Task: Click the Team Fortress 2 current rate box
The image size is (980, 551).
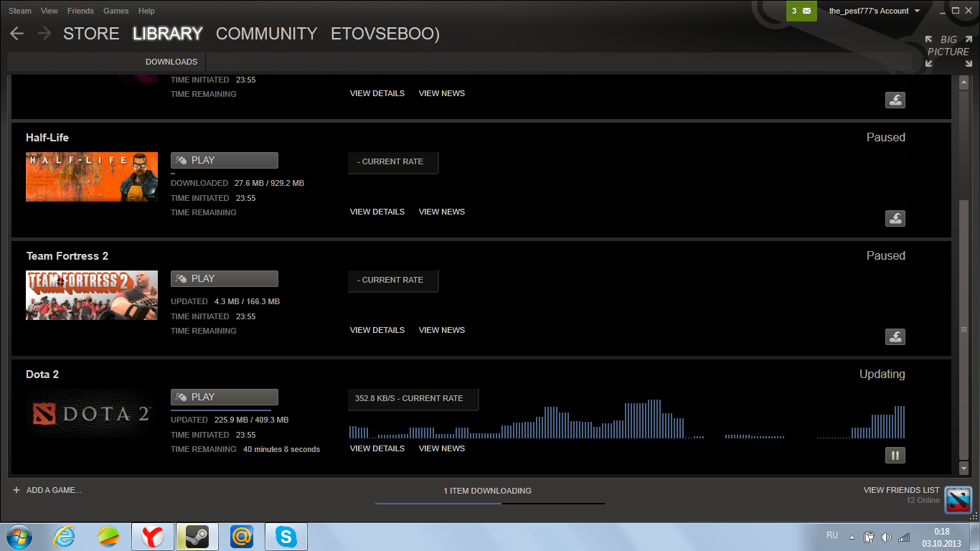Action: click(x=393, y=281)
